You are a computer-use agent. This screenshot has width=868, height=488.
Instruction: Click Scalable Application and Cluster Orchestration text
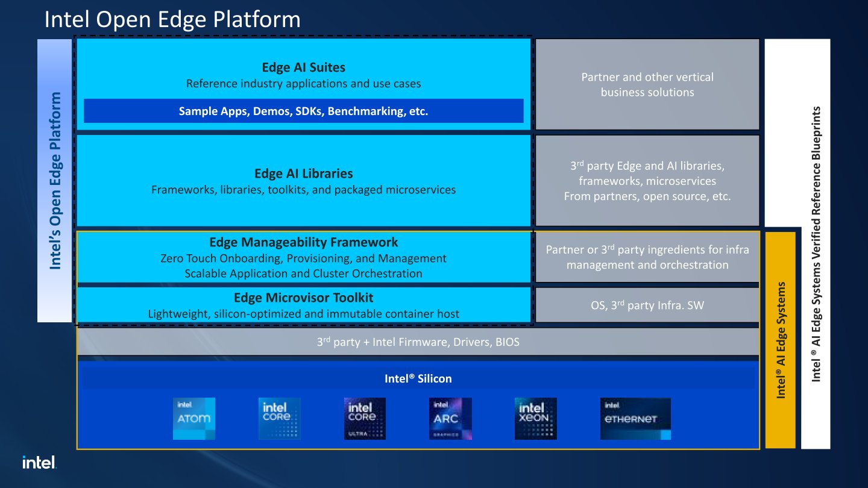coord(303,273)
